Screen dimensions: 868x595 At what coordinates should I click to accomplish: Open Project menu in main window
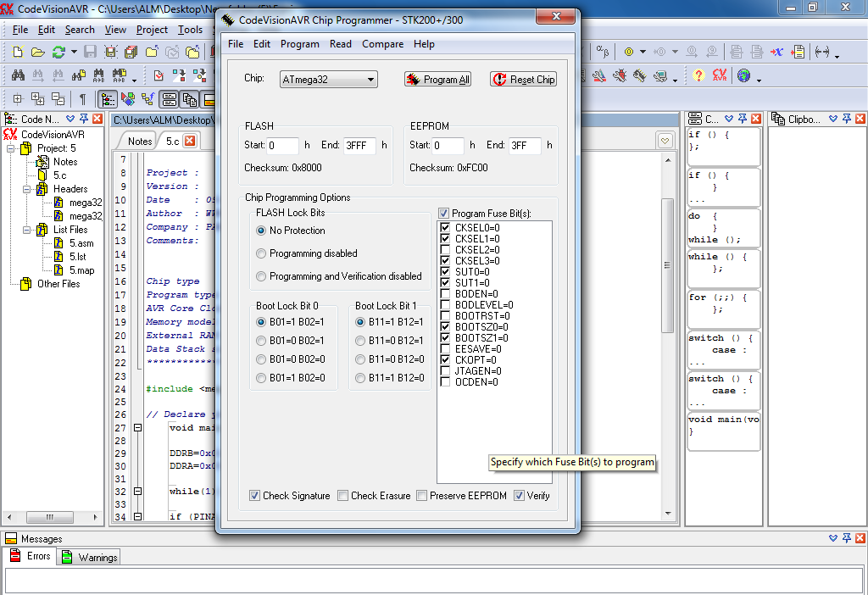click(x=152, y=30)
